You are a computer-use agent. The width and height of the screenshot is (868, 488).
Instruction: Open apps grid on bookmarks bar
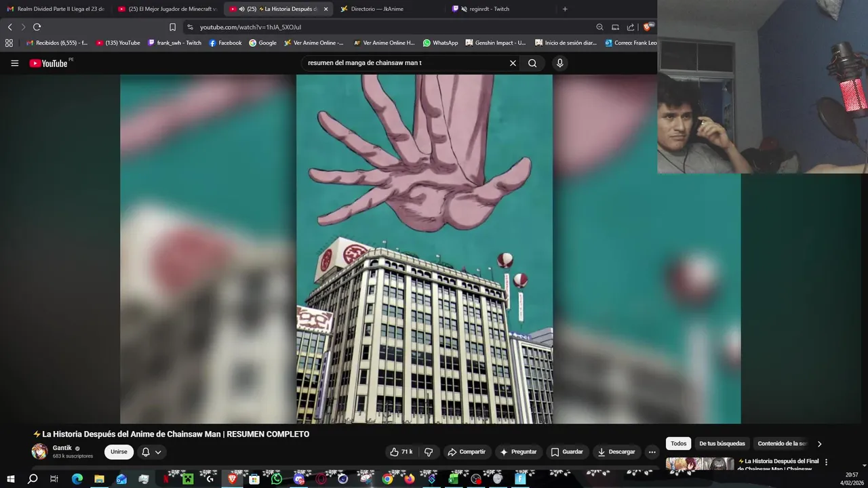coord(9,43)
